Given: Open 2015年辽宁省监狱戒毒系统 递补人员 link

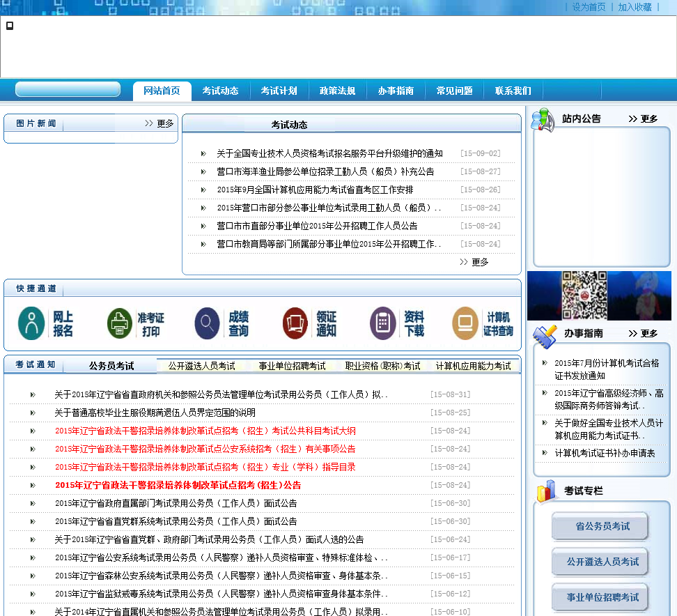Looking at the screenshot, I should [x=221, y=594].
